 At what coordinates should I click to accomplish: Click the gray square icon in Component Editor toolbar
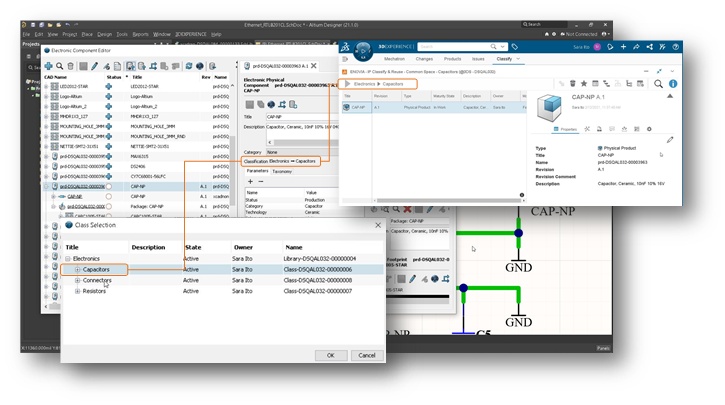coord(83,66)
